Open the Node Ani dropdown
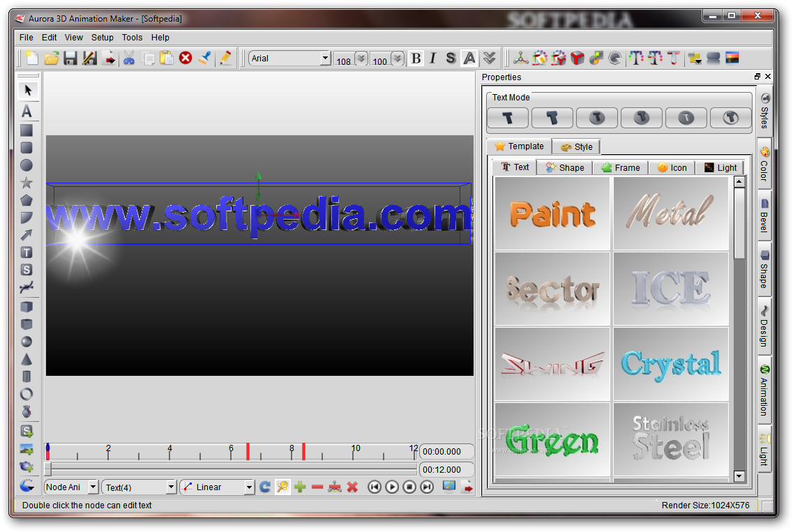 [93, 487]
